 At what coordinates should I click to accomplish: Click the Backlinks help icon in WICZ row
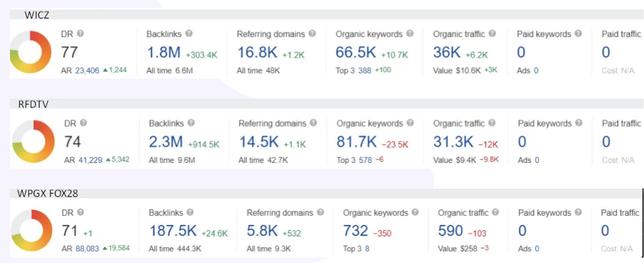[189, 34]
